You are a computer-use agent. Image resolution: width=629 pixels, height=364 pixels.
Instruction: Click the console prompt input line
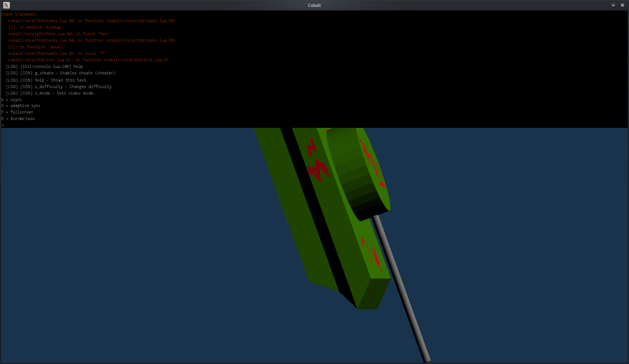pyautogui.click(x=314, y=125)
